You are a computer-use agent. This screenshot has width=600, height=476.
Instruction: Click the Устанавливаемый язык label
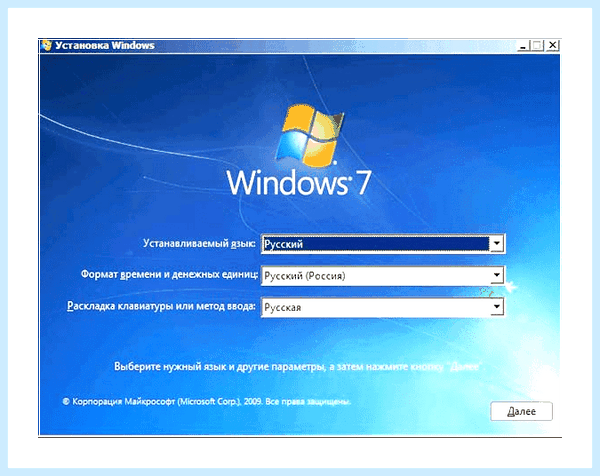[199, 243]
